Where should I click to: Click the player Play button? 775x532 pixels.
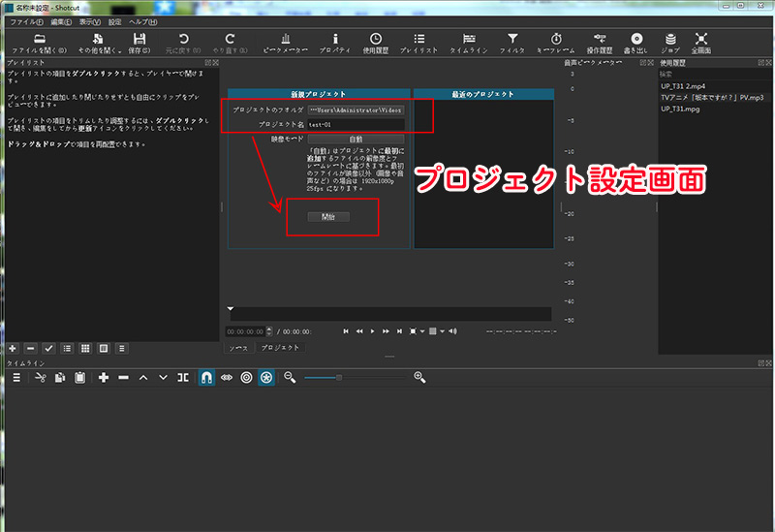point(373,331)
